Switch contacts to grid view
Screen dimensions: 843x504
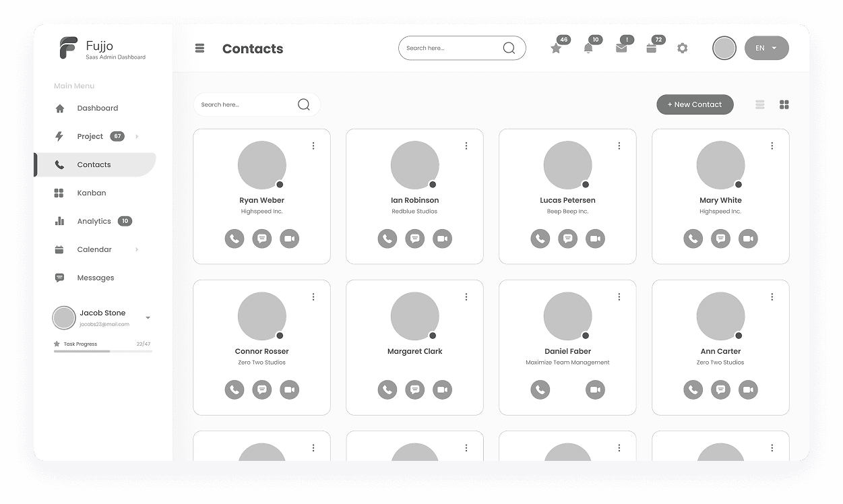coord(784,104)
